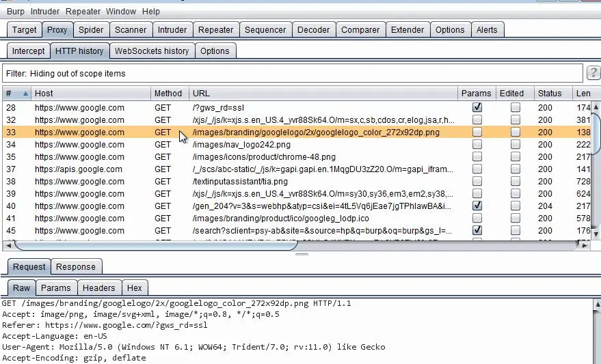This screenshot has width=601, height=364.
Task: Select the horizontal scrollbar thumb of table
Action: click(156, 245)
